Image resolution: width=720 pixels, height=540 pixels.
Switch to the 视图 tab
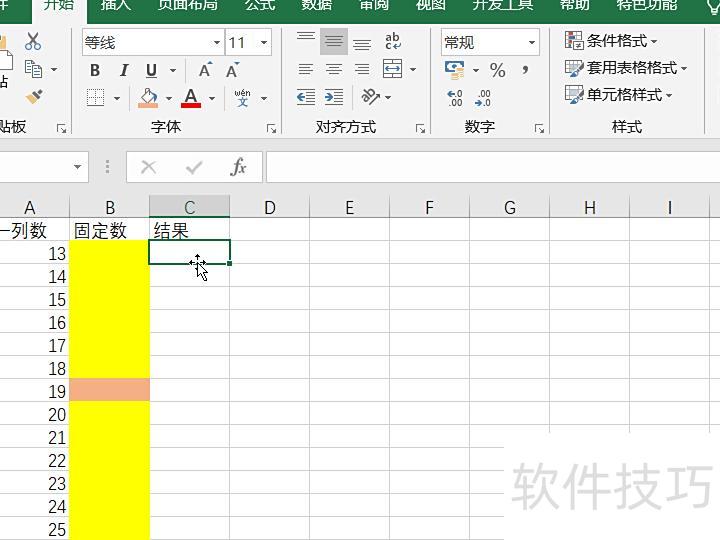pos(431,5)
